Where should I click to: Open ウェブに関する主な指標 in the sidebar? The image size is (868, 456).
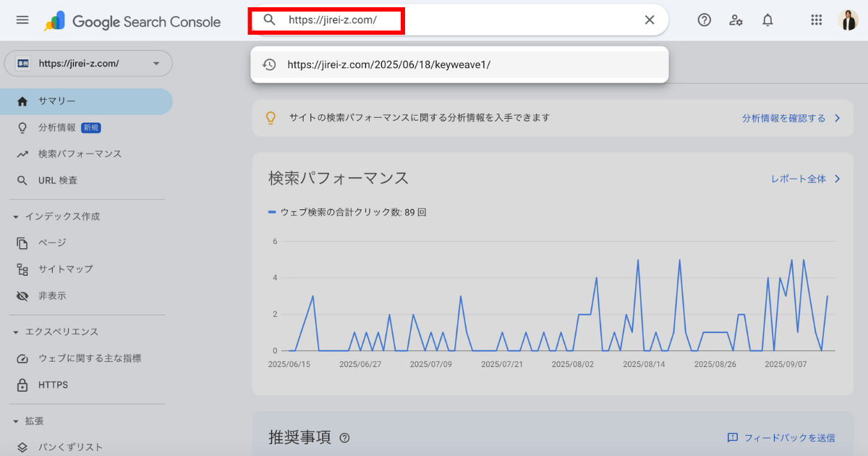pyautogui.click(x=86, y=358)
